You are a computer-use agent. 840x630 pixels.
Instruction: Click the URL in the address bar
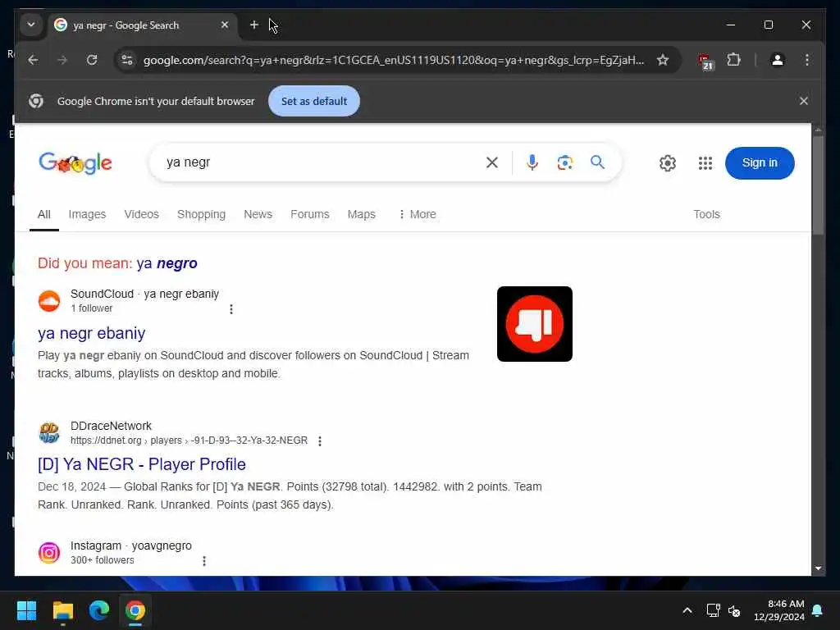click(x=394, y=60)
